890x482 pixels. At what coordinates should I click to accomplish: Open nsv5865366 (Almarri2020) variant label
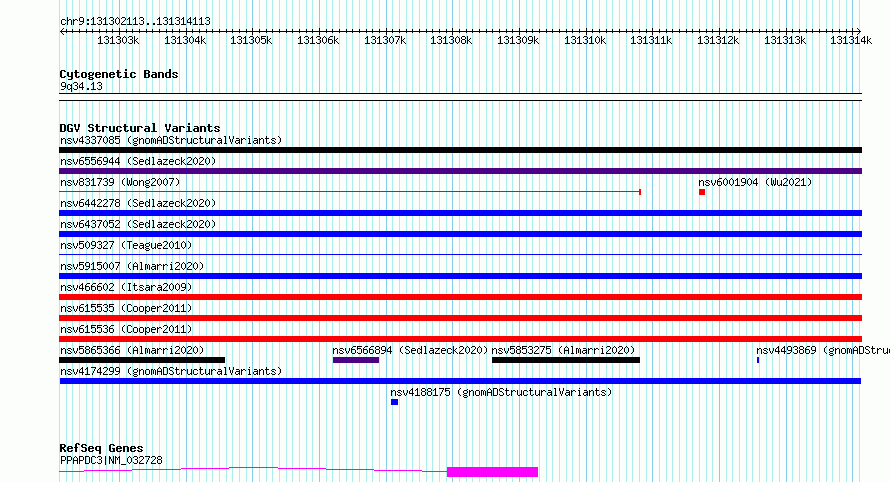coord(132,350)
